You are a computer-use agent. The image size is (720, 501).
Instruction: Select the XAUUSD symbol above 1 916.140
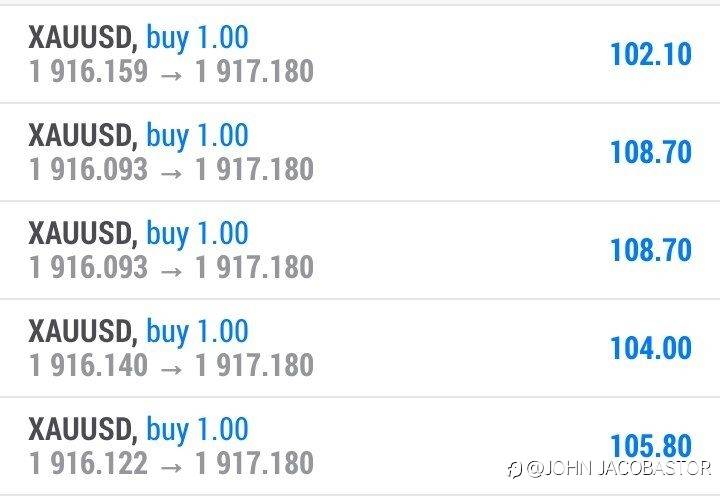click(x=82, y=332)
